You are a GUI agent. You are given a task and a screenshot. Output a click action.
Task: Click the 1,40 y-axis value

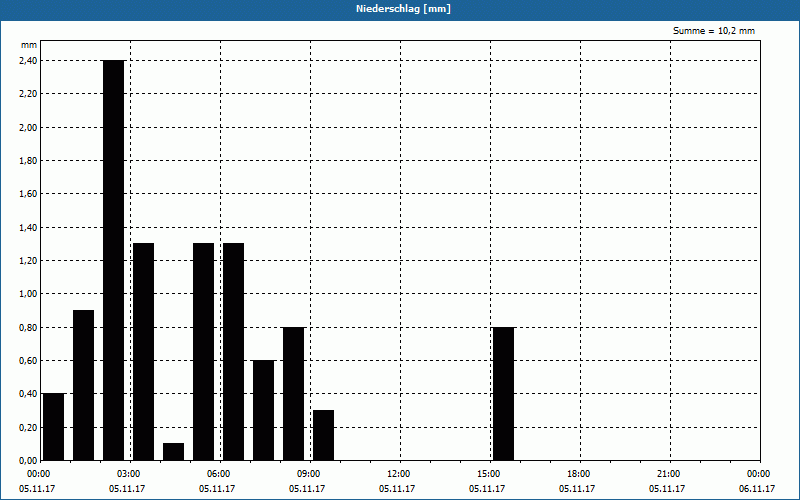click(28, 228)
